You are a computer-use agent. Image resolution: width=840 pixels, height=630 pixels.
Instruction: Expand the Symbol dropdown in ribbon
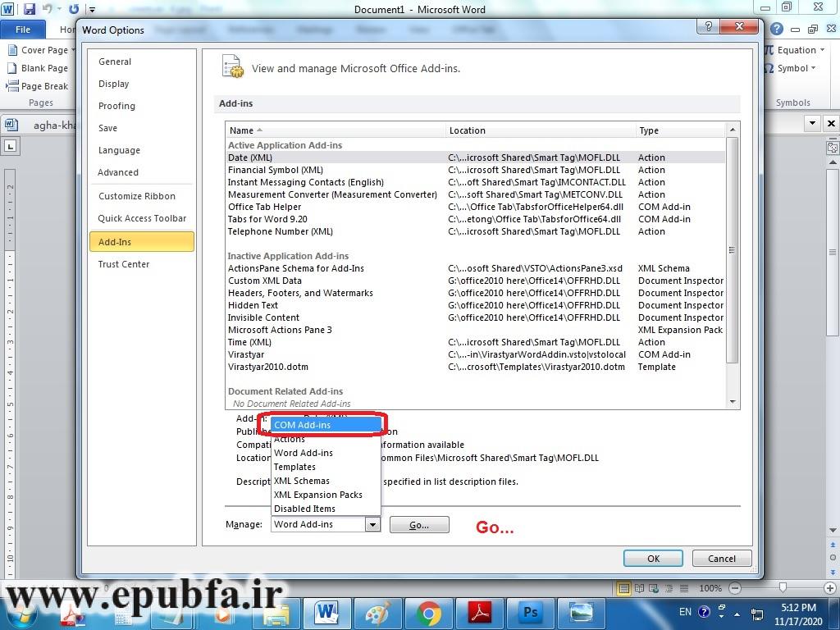click(814, 68)
